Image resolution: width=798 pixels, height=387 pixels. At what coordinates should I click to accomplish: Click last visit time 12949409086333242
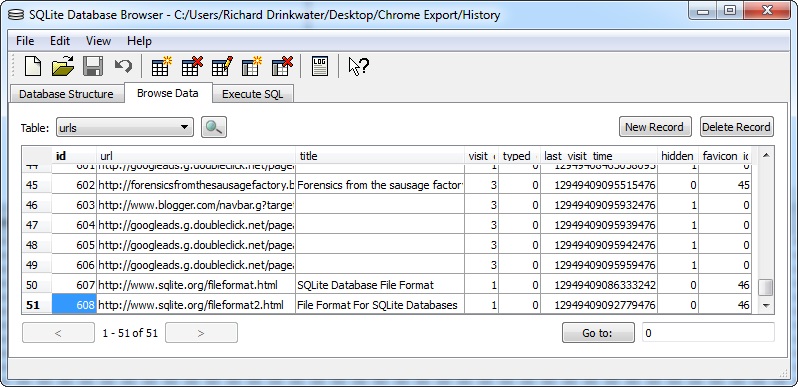pos(598,285)
